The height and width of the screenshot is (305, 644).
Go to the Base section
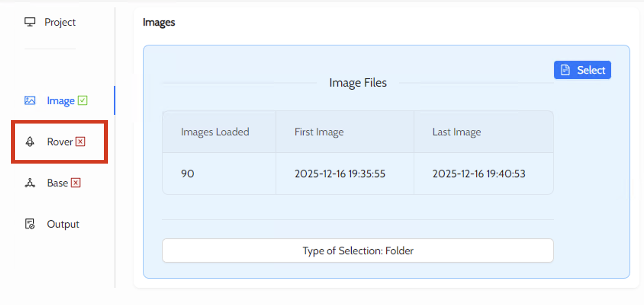(57, 183)
